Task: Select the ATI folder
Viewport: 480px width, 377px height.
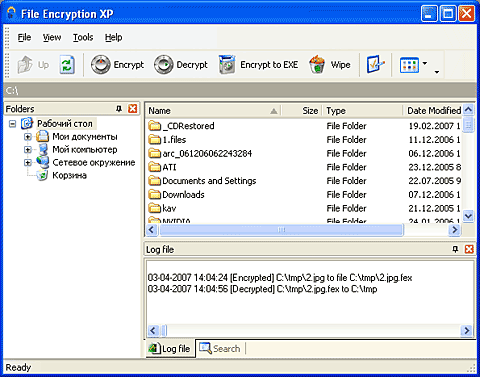Action: [x=169, y=167]
